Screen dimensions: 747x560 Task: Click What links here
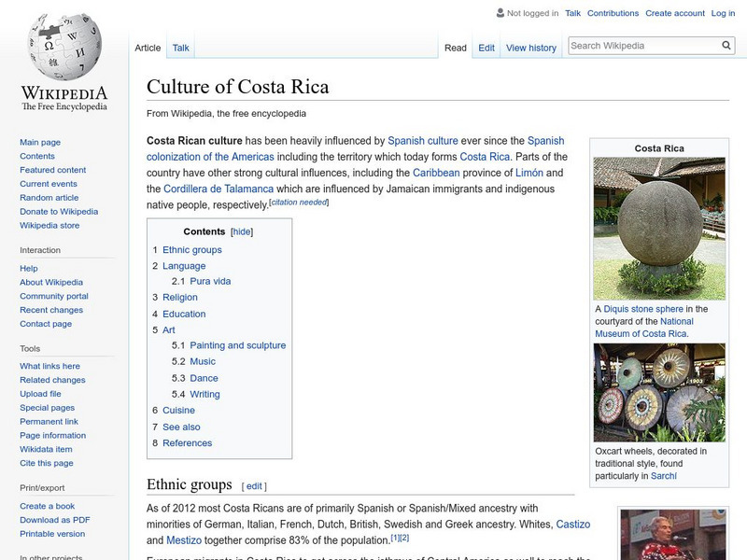point(49,366)
